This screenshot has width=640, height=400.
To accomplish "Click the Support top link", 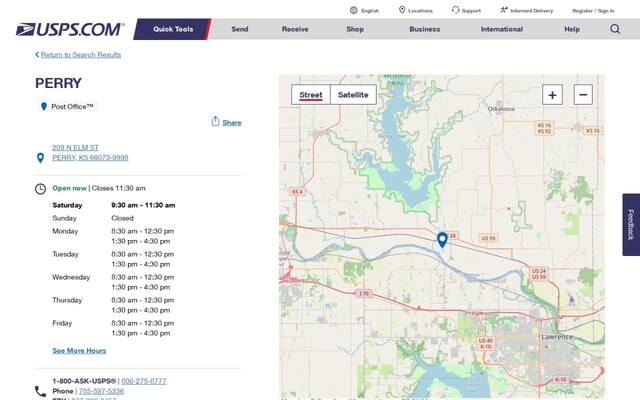I will [471, 11].
